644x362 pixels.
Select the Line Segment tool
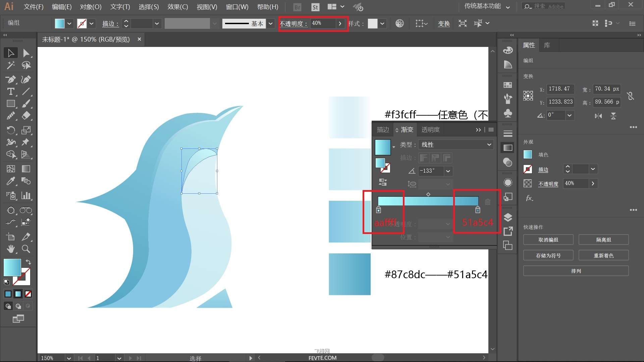point(26,92)
